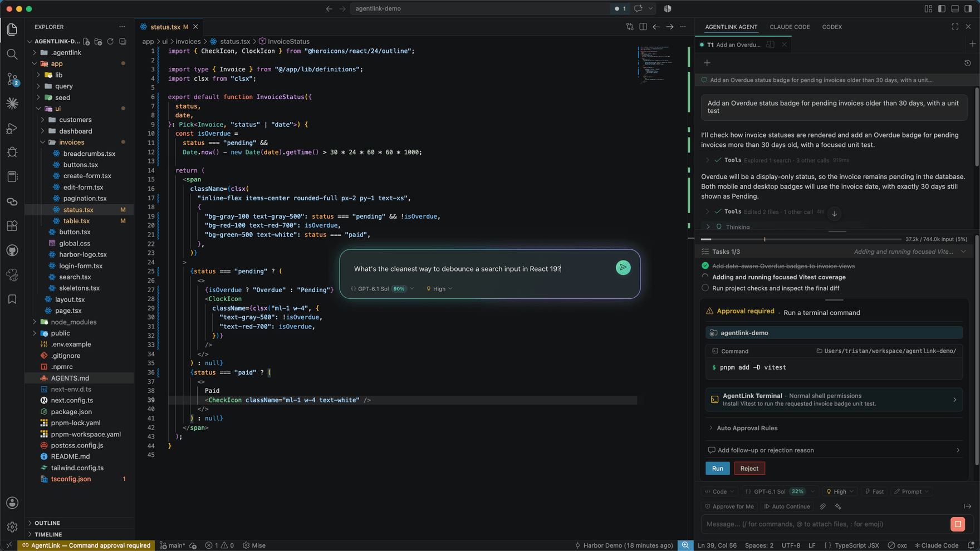Focus the Message input field in the agent panel
980x551 pixels.
pyautogui.click(x=826, y=524)
